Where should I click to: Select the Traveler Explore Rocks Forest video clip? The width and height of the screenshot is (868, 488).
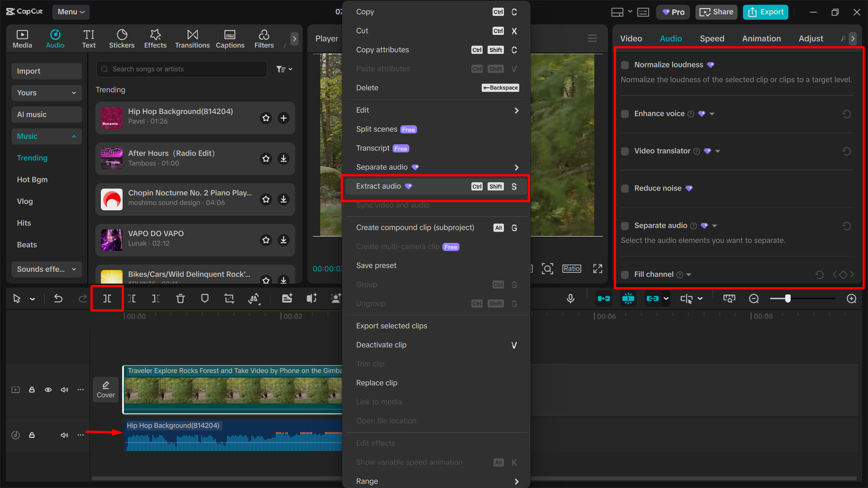coord(232,389)
